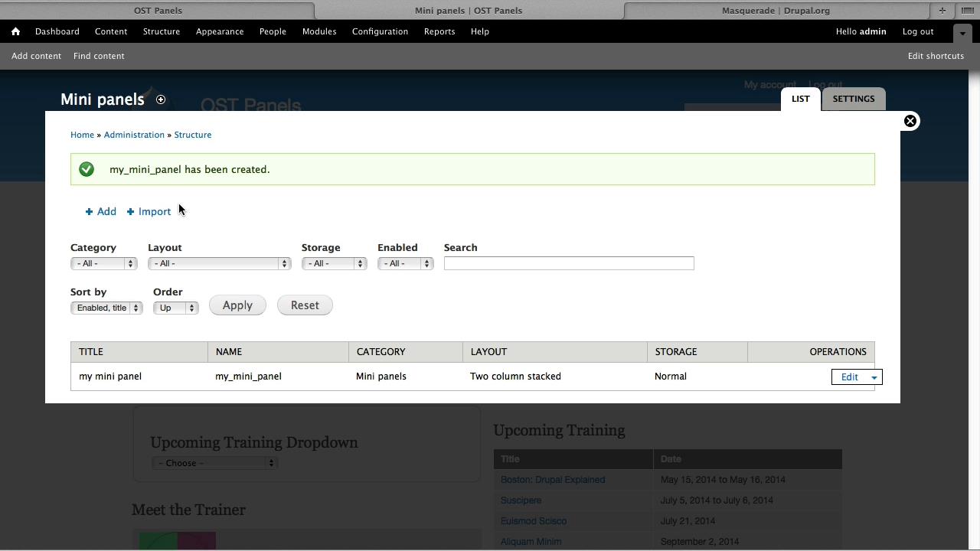
Task: Open the Edit operations dropdown arrow
Action: click(874, 377)
